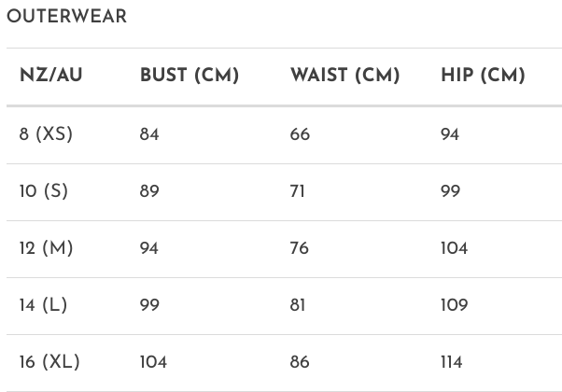Select the NZ/AU column header
The image size is (562, 392).
coord(51,76)
